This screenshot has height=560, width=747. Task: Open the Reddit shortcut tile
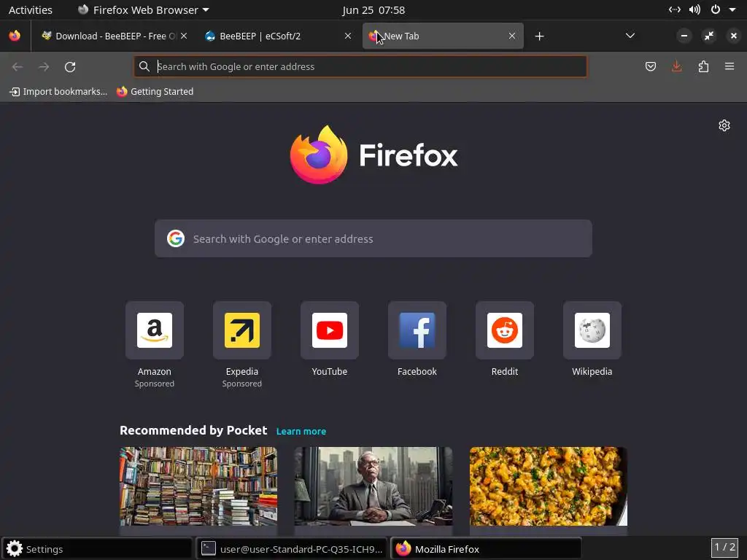coord(505,330)
